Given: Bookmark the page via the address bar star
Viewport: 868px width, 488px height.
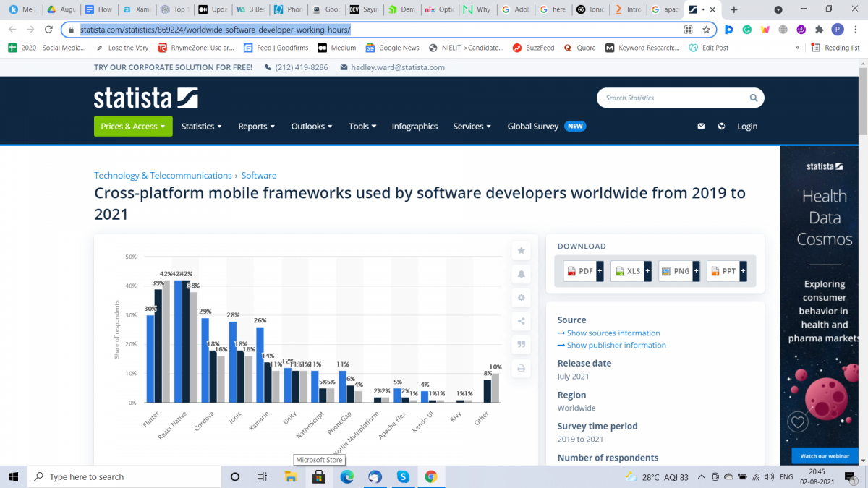Looking at the screenshot, I should [705, 31].
